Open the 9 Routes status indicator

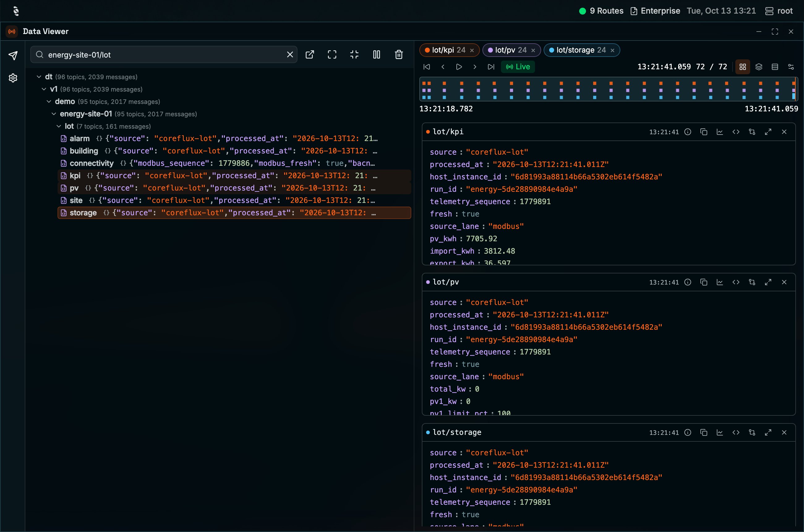click(601, 11)
